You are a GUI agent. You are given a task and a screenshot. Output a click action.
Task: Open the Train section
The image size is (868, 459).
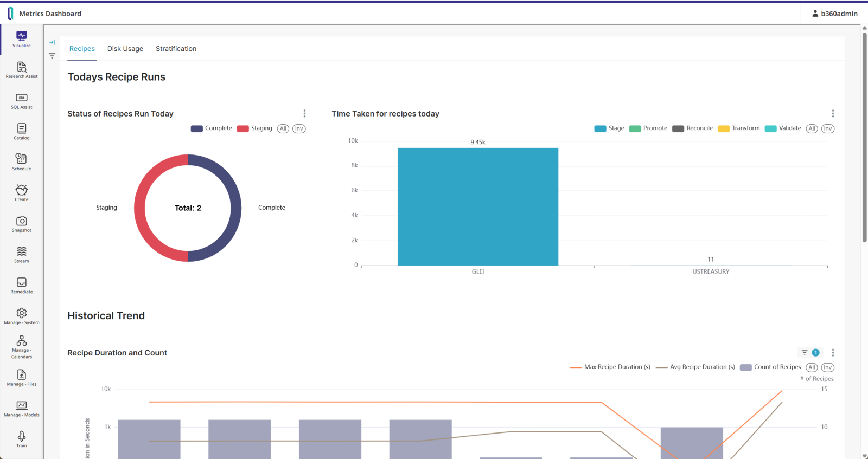[x=22, y=438]
